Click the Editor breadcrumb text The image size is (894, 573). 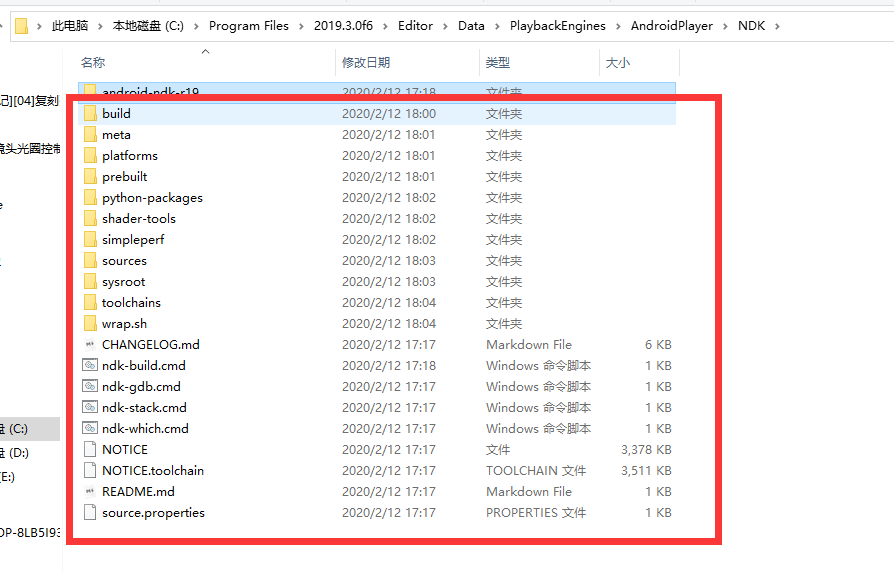(x=415, y=26)
